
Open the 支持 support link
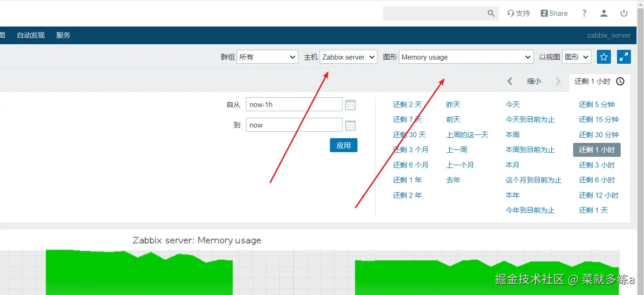click(x=519, y=13)
